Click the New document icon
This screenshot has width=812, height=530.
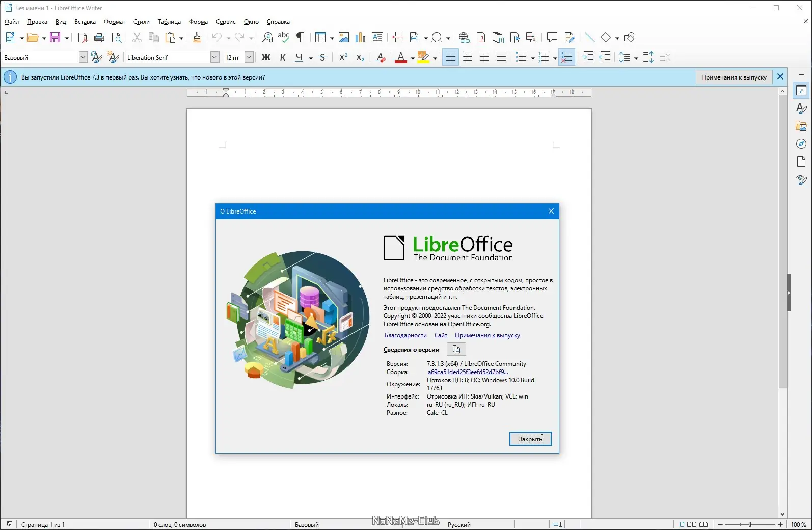[10, 37]
